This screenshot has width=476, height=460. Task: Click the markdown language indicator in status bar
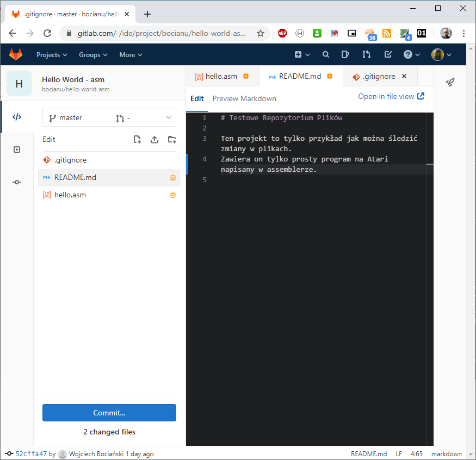(x=446, y=453)
